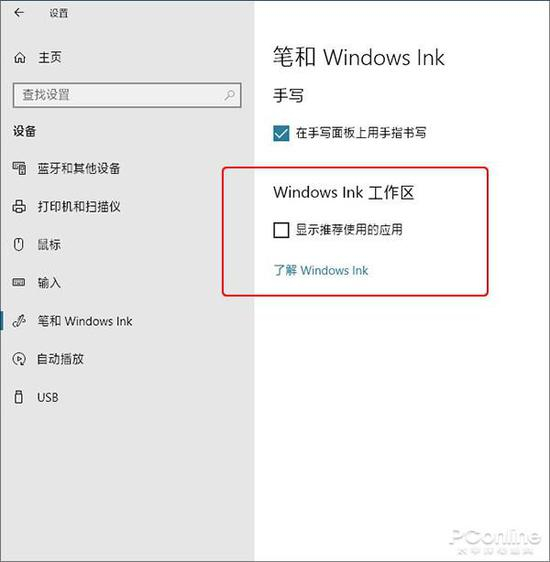
Task: Open 了解 Windows Ink link
Action: [321, 270]
